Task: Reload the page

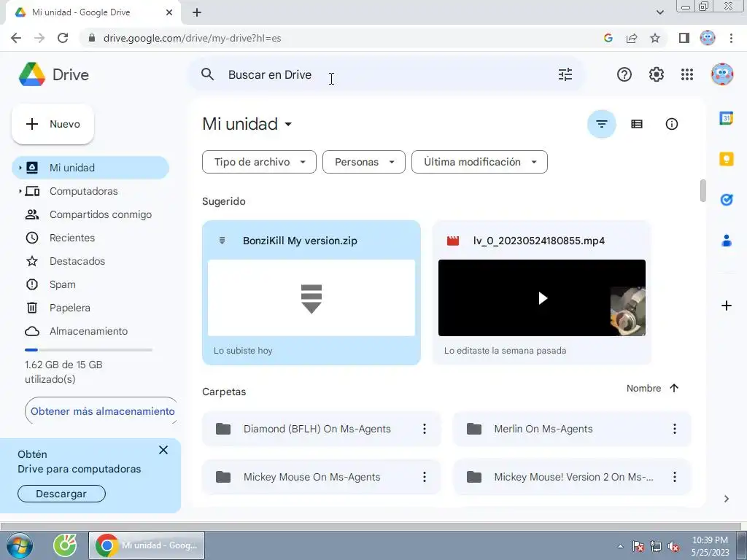Action: (x=63, y=38)
